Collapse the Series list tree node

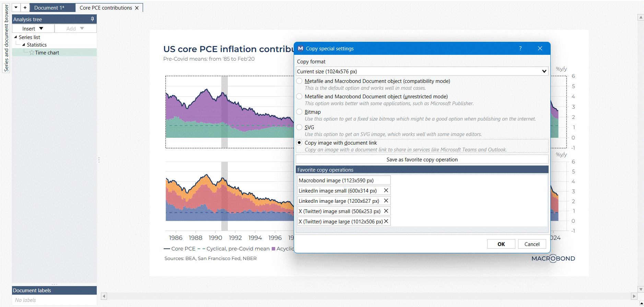click(15, 37)
